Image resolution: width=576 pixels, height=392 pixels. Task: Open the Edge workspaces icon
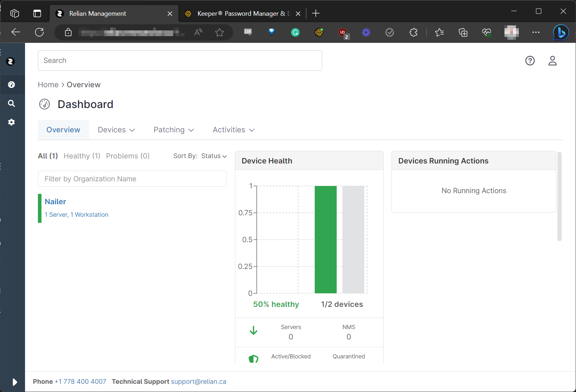click(x=15, y=14)
